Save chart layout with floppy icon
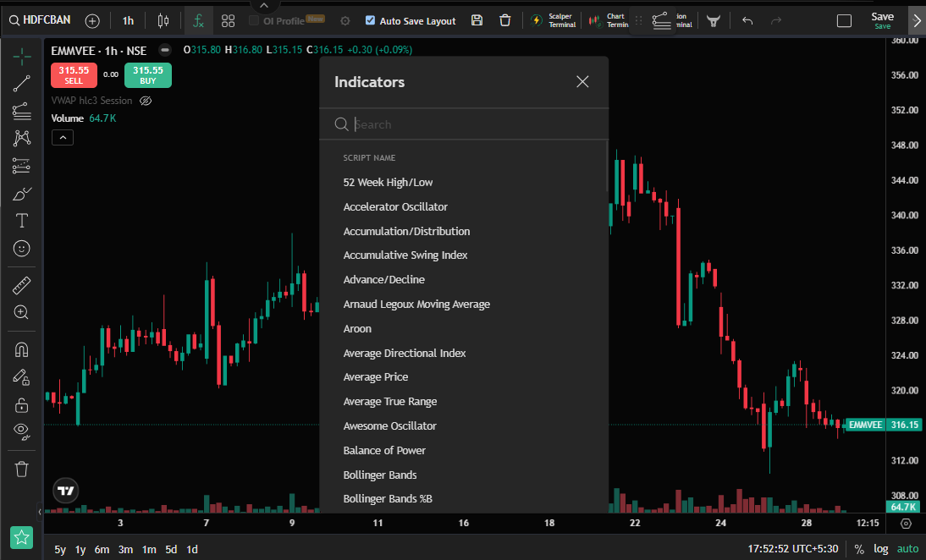The width and height of the screenshot is (926, 560). [x=477, y=20]
